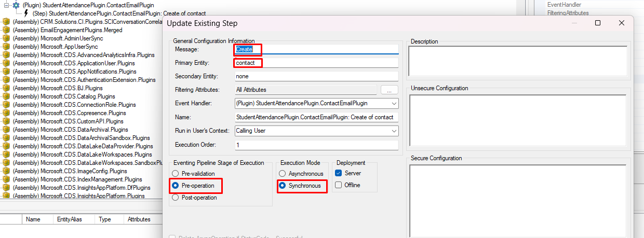This screenshot has height=238, width=644.
Task: Click the Microsoft.CDS.ImageConfig.Plugins assembly icon
Action: point(6,171)
